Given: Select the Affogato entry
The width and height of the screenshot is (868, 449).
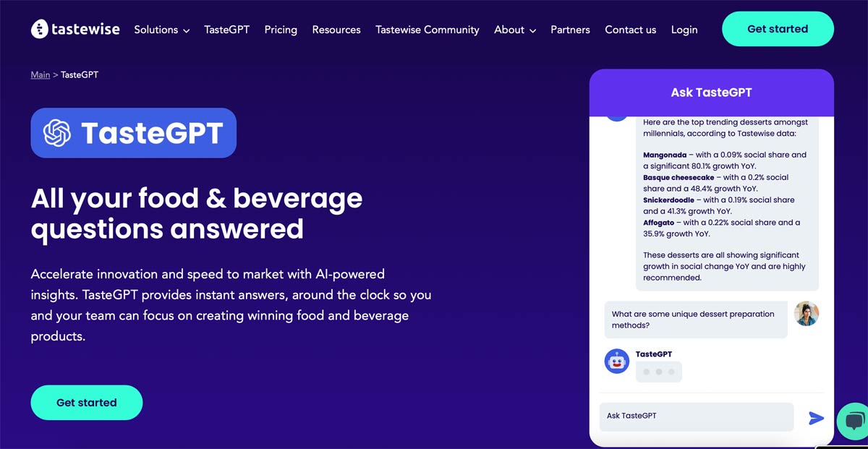Looking at the screenshot, I should [722, 228].
